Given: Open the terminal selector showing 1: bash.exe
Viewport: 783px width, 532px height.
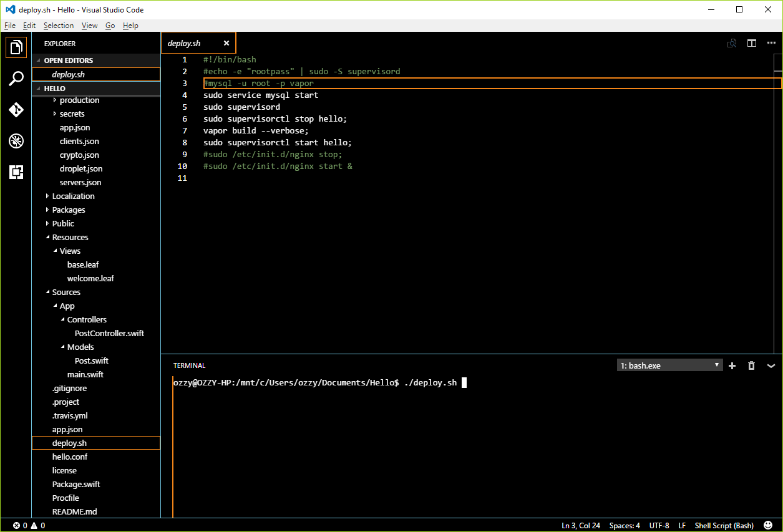Looking at the screenshot, I should [669, 365].
